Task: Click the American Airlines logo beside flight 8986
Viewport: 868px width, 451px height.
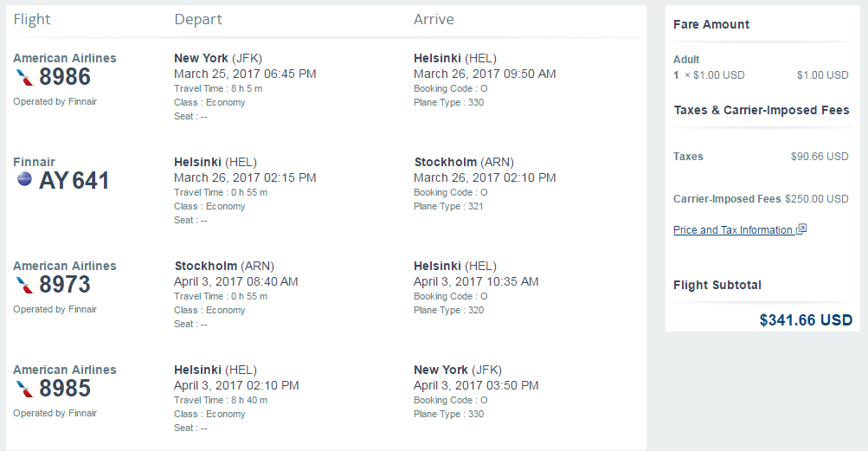Action: click(x=24, y=77)
